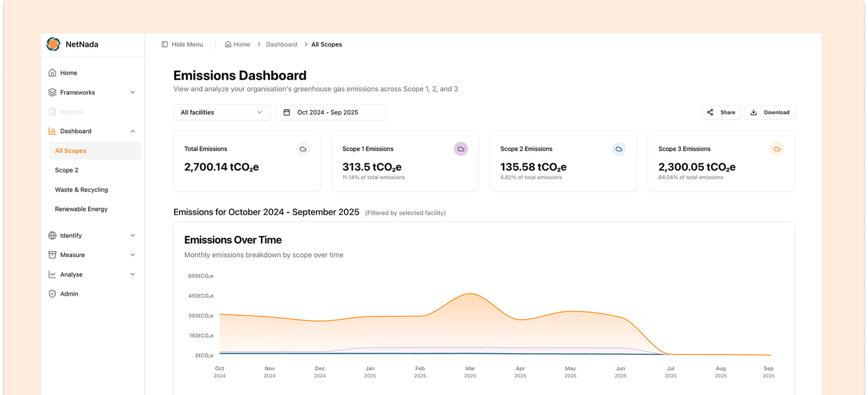Click the Dashboard breadcrumb link
The image size is (868, 395).
pyautogui.click(x=282, y=44)
